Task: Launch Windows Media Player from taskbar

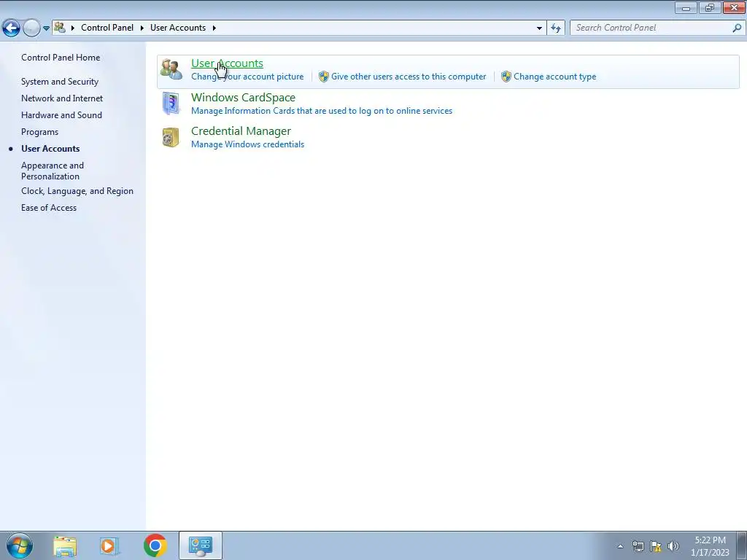Action: (109, 545)
